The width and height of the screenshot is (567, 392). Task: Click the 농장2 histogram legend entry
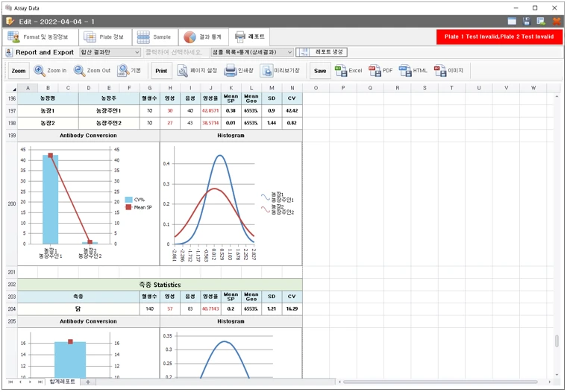point(278,209)
